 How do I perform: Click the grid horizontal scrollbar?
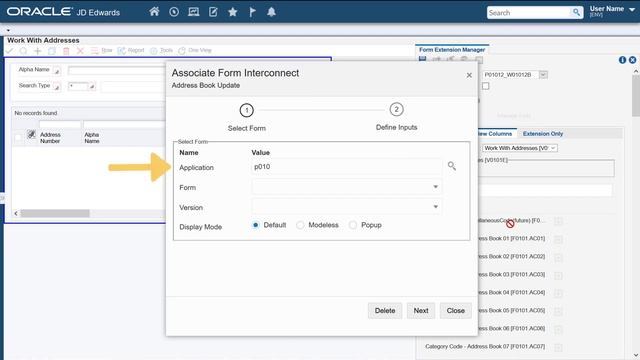tap(55, 213)
